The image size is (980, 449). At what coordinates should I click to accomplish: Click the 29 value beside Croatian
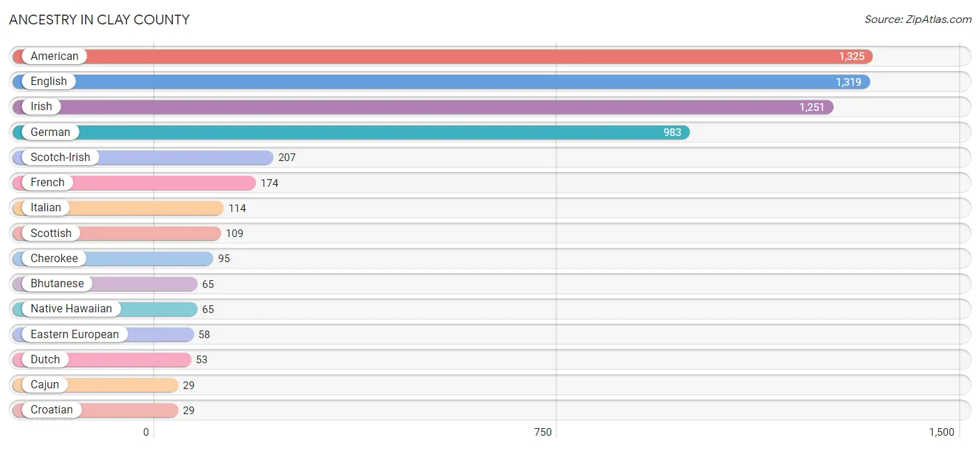coord(189,411)
